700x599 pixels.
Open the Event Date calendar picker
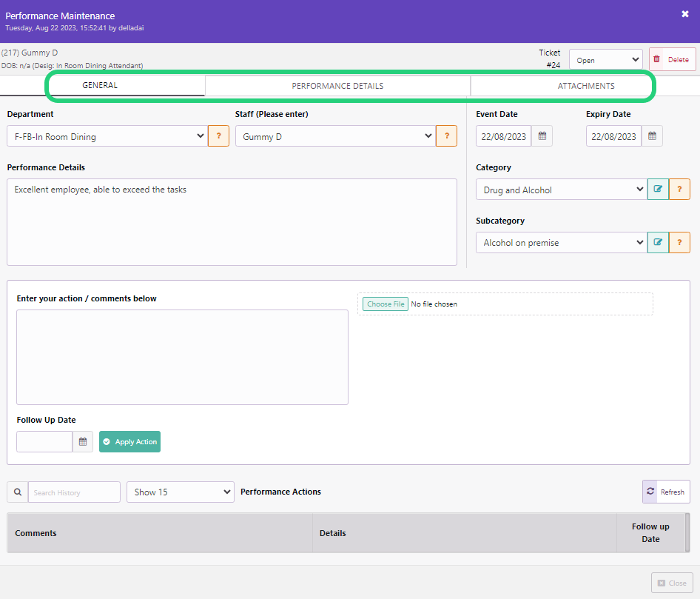pos(542,135)
